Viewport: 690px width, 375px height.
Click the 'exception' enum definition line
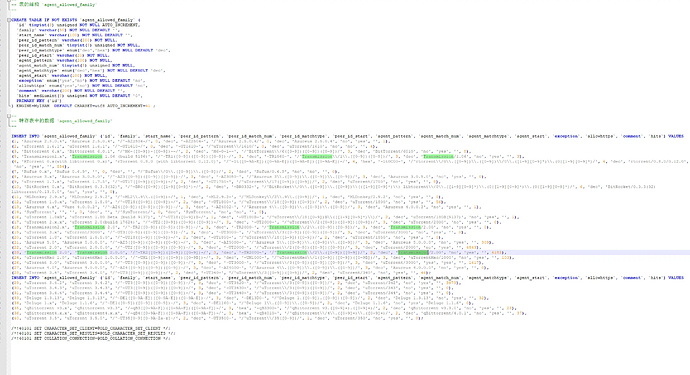(81, 81)
